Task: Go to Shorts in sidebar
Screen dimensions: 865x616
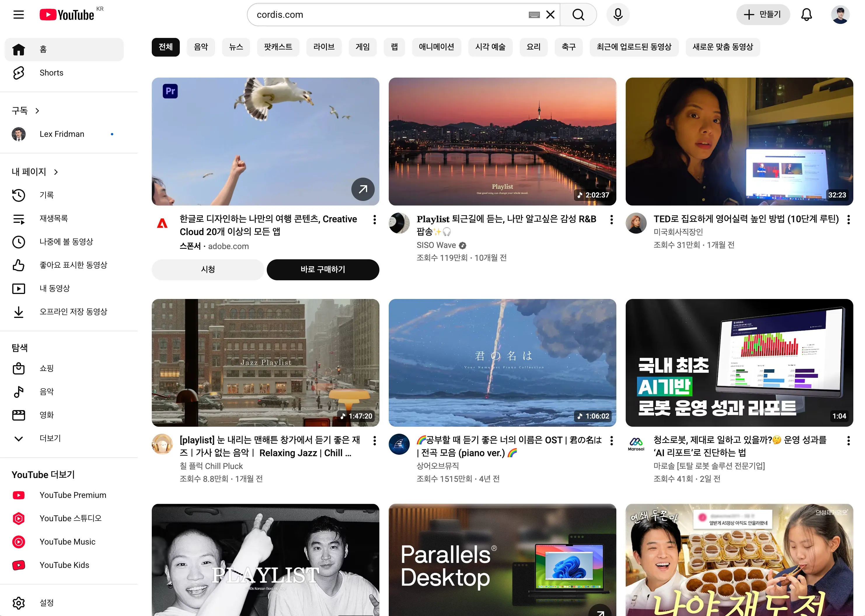Action: point(51,73)
